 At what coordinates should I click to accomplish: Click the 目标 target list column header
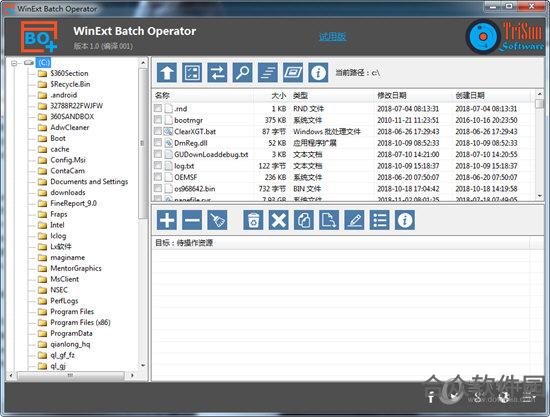tap(341, 243)
